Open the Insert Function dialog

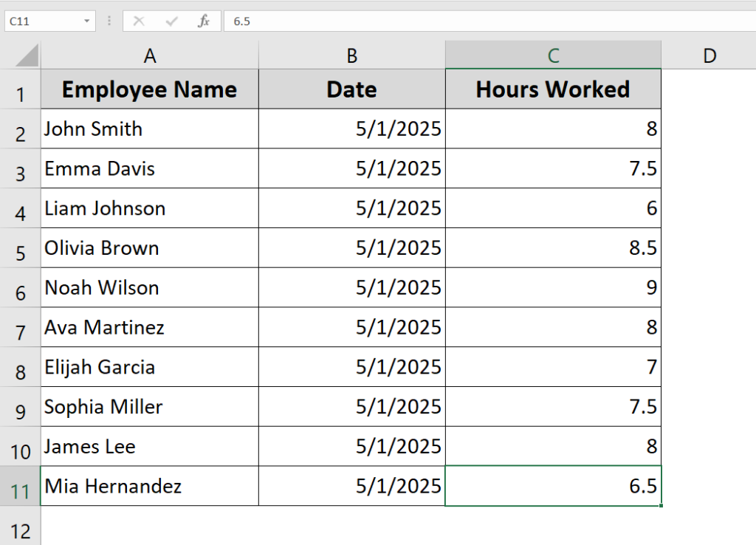(205, 21)
